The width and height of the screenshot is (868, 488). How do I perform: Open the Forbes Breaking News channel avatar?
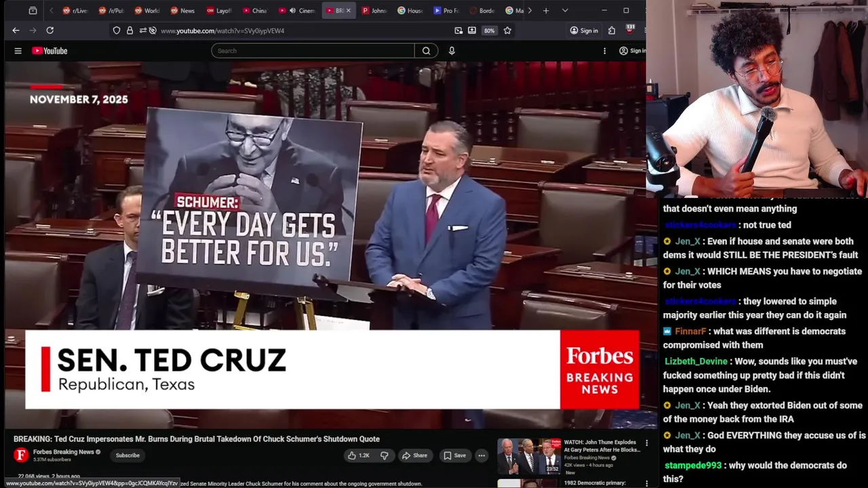[21, 455]
